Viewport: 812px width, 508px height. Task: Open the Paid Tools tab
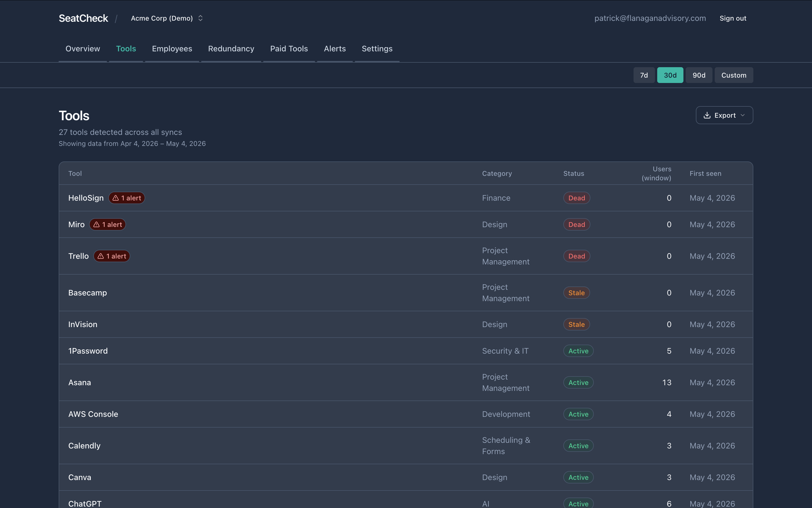(289, 49)
